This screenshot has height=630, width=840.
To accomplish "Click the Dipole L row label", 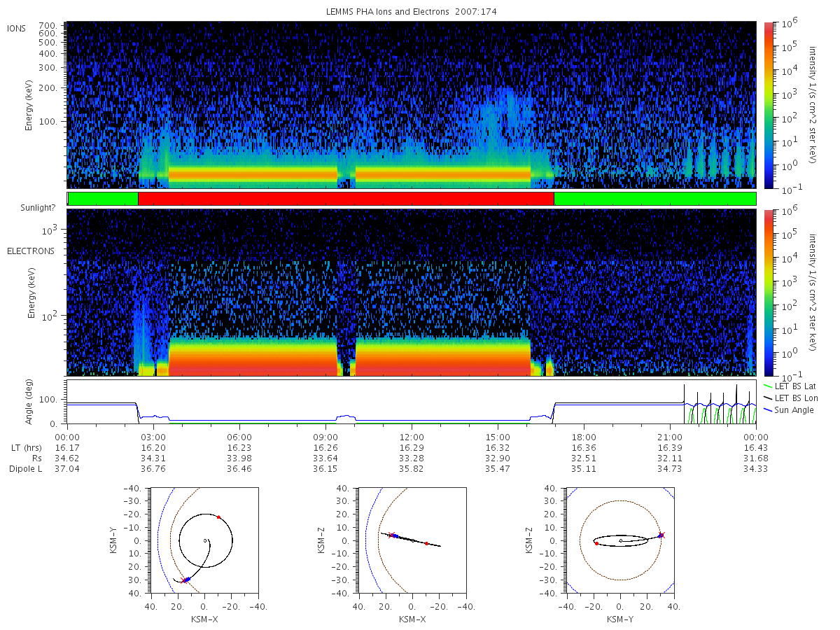I will pos(25,468).
